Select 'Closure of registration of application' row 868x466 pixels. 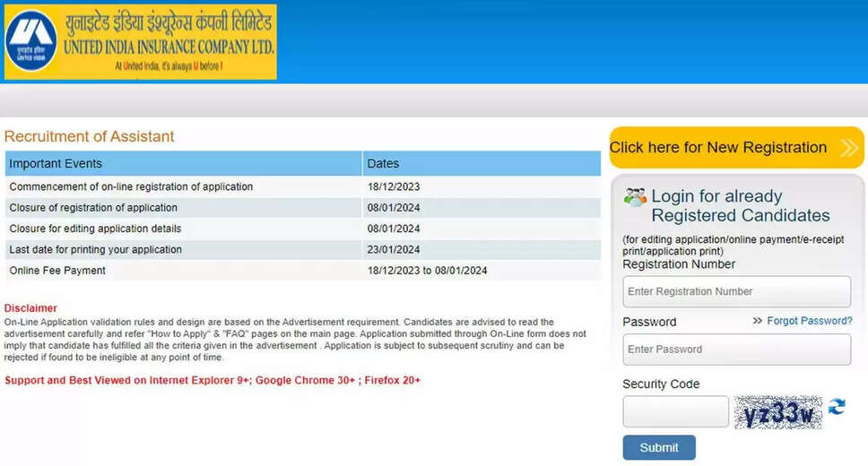303,208
